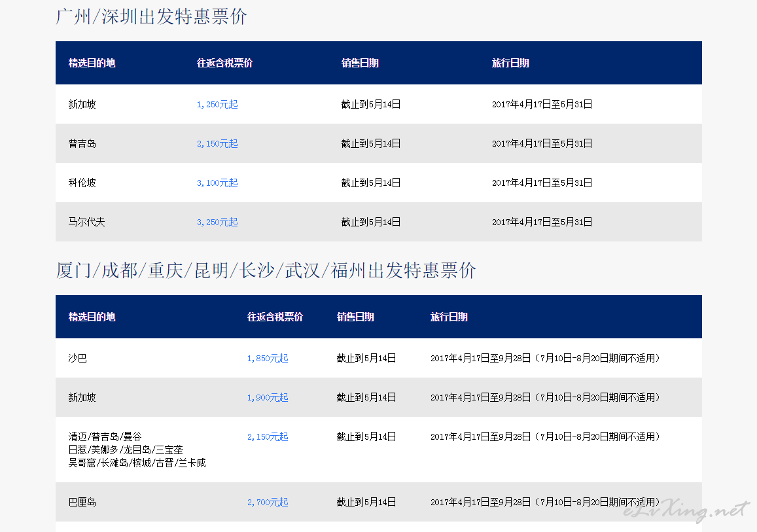Screen dimensions: 757x532
Task: Click 精选目的地 header in the 厦门/成都 table
Action: (x=92, y=317)
